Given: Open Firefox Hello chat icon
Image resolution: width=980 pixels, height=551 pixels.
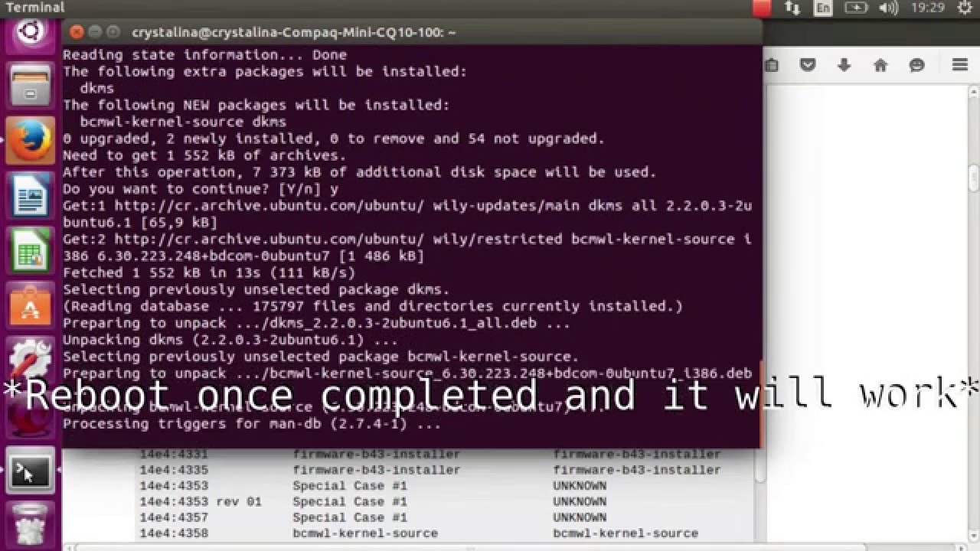Looking at the screenshot, I should coord(917,65).
